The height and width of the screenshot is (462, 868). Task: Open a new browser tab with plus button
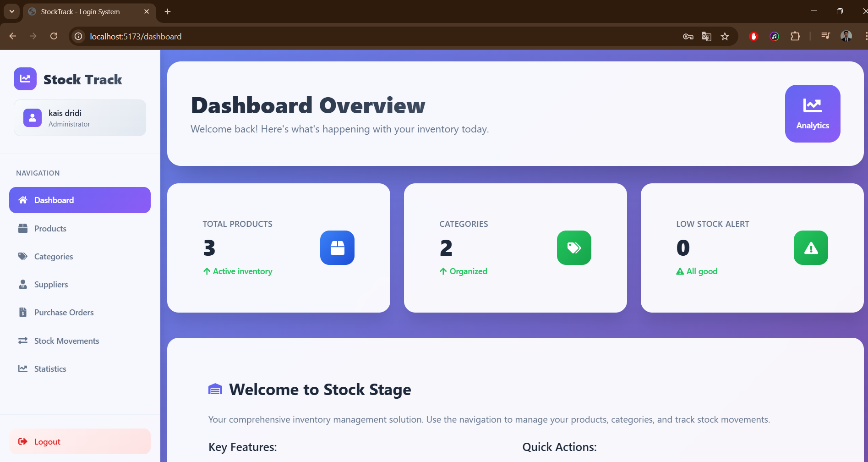coord(168,11)
